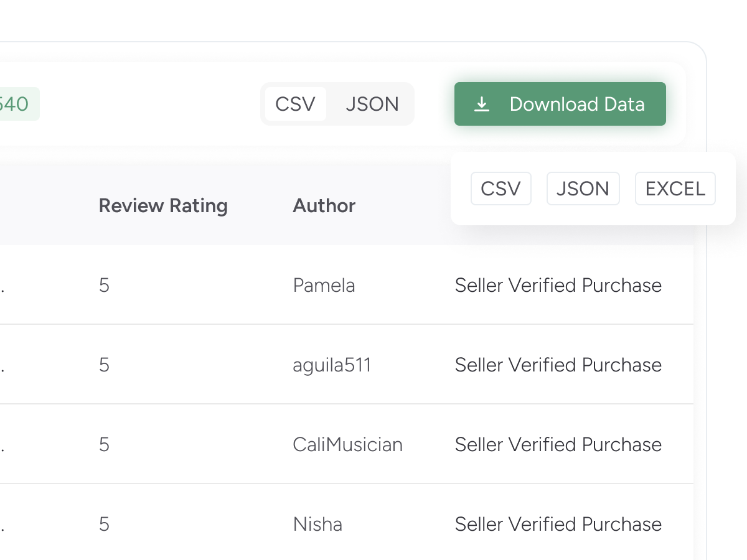
Task: Select the author Nisha
Action: 317,525
